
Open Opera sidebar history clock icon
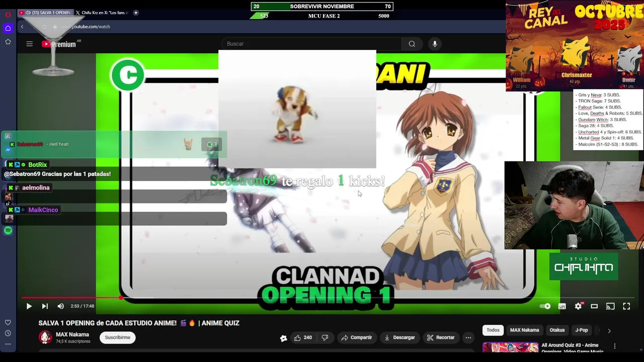click(8, 333)
